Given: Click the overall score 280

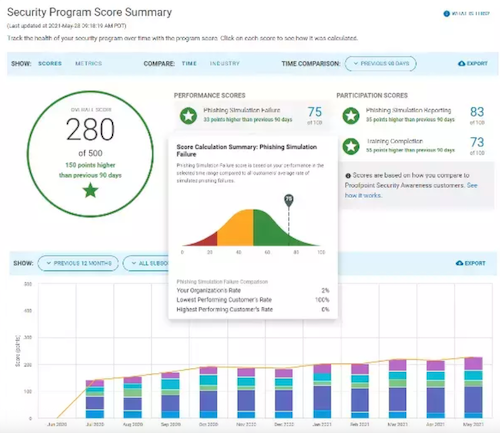Looking at the screenshot, I should tap(90, 130).
